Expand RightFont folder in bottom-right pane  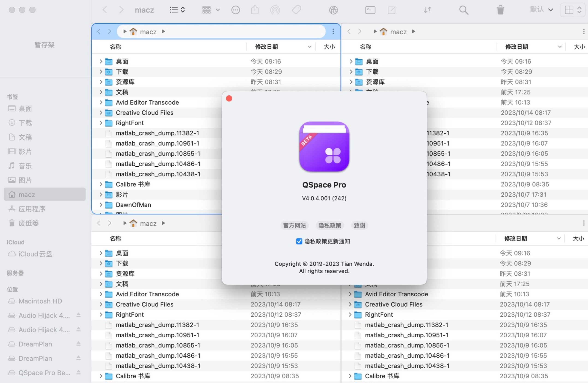[350, 314]
